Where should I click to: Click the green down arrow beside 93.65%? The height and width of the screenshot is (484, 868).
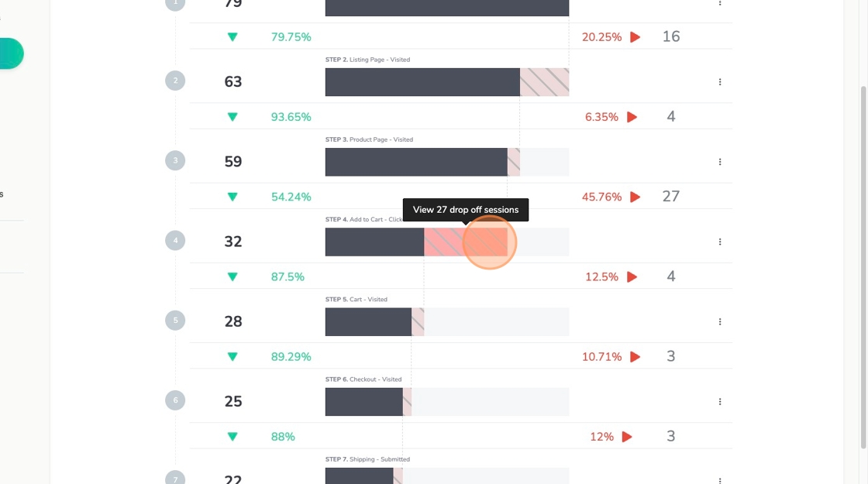tap(232, 117)
